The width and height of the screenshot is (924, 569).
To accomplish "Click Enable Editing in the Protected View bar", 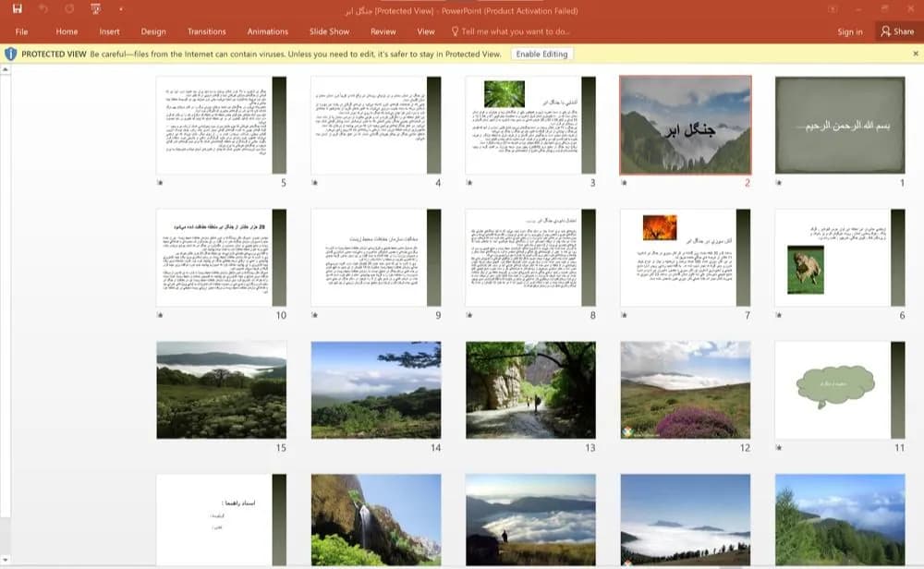I will click(x=542, y=54).
